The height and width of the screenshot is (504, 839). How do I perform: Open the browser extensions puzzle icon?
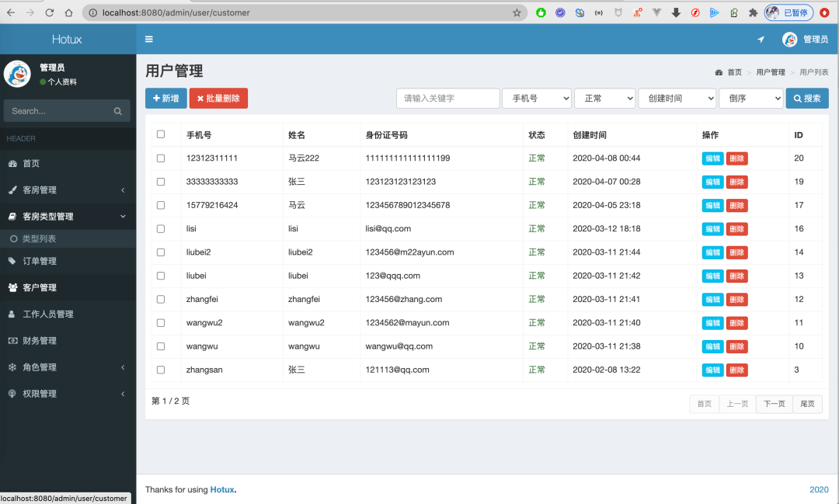pyautogui.click(x=753, y=12)
